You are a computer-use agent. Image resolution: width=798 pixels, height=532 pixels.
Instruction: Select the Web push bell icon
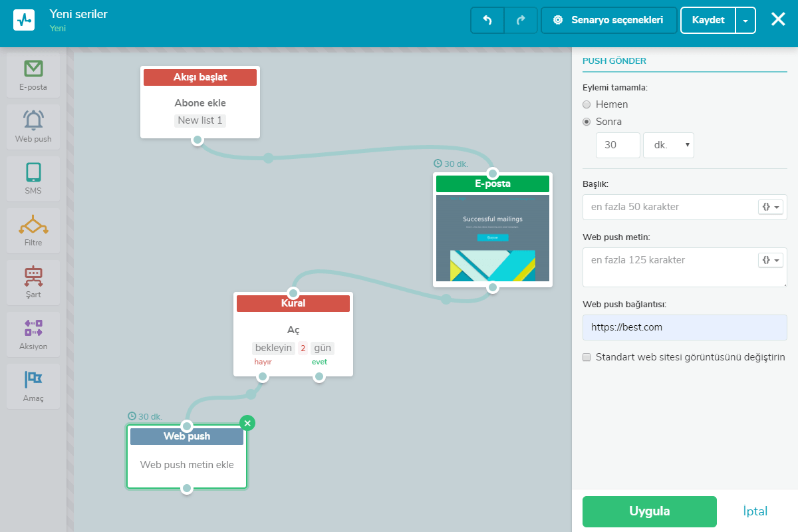point(33,120)
